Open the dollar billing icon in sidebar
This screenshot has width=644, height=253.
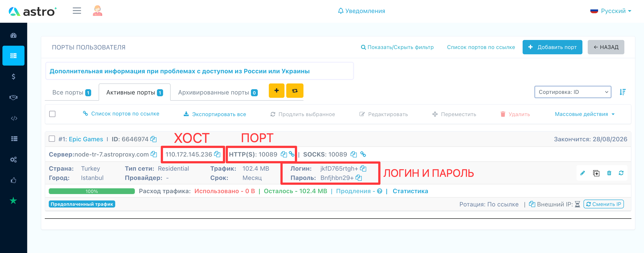[x=13, y=77]
